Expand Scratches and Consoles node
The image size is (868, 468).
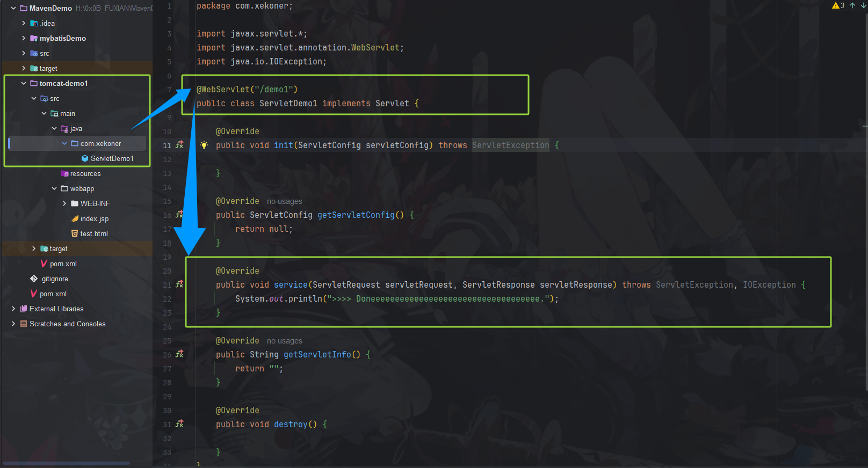tap(13, 324)
